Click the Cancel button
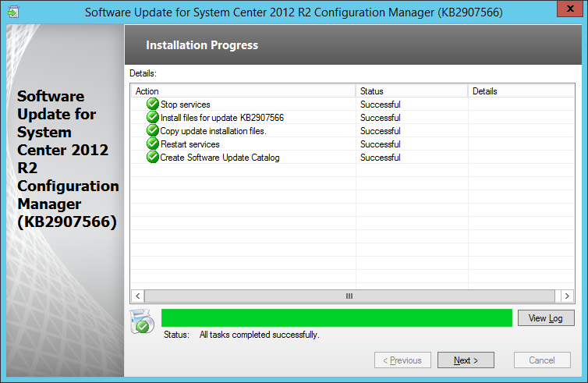This screenshot has height=383, width=588. pyautogui.click(x=542, y=360)
